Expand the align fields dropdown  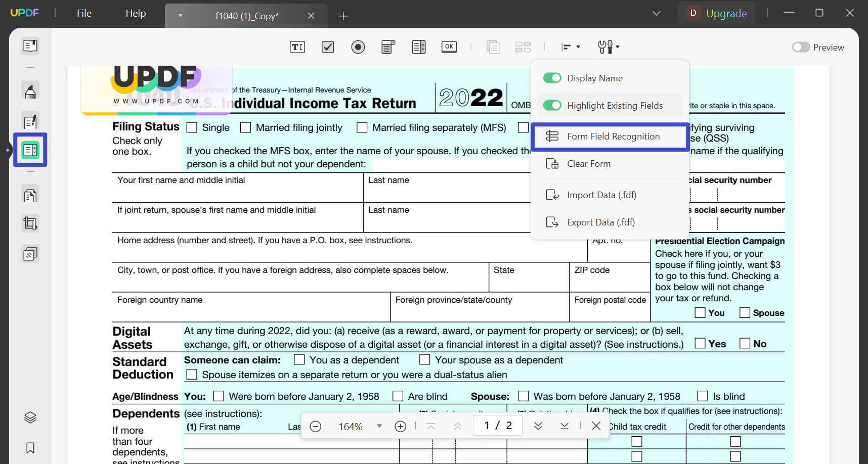[571, 47]
